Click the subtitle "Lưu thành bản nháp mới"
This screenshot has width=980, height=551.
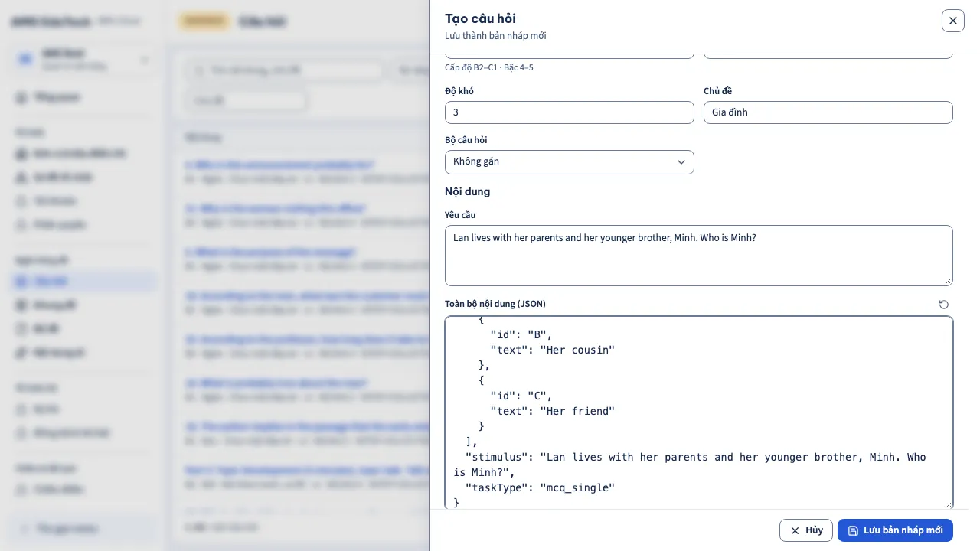click(x=495, y=36)
